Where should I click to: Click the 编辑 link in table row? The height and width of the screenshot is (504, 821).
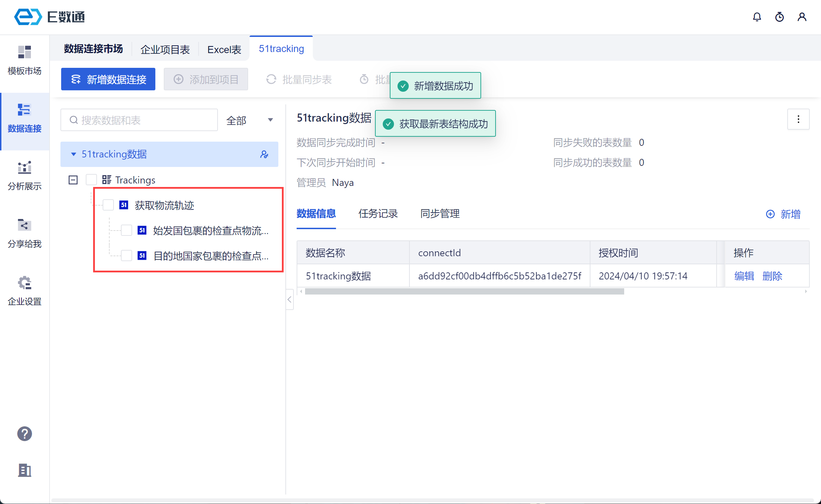click(744, 276)
